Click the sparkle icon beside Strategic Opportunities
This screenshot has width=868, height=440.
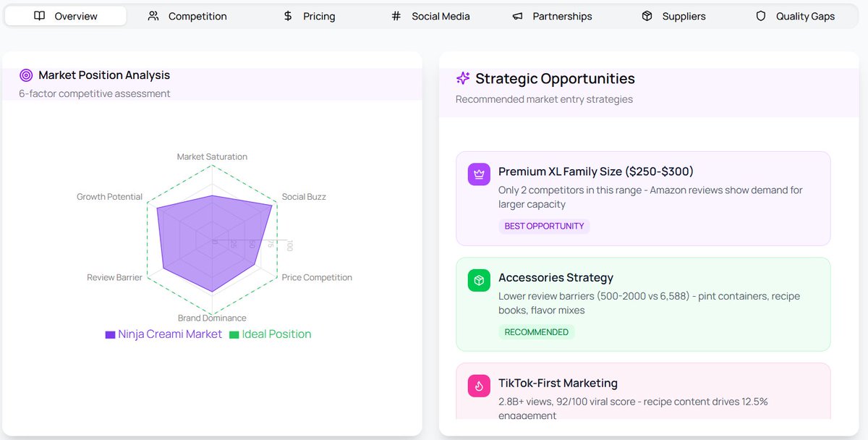(x=463, y=79)
